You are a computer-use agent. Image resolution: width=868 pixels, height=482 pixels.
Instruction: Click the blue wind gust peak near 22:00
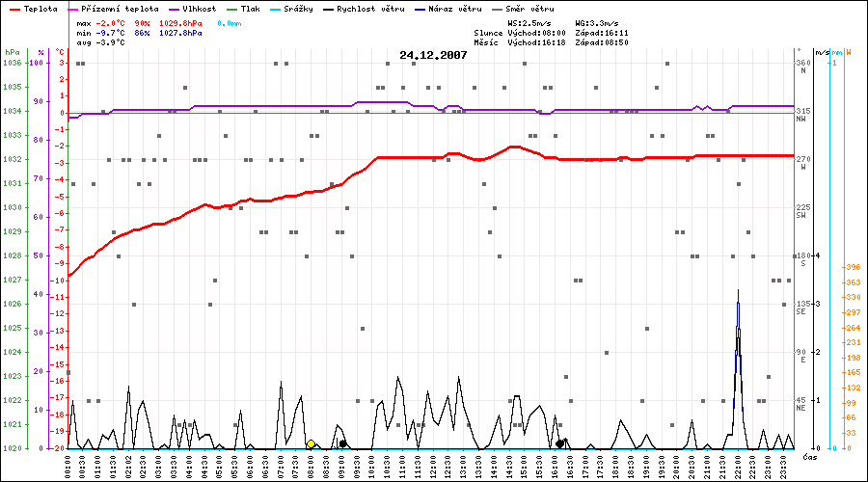point(738,291)
